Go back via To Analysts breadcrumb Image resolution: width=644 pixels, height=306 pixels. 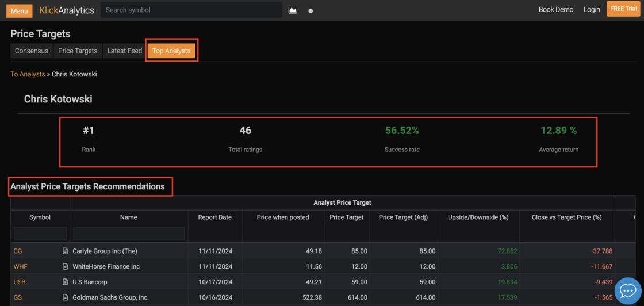(x=28, y=74)
